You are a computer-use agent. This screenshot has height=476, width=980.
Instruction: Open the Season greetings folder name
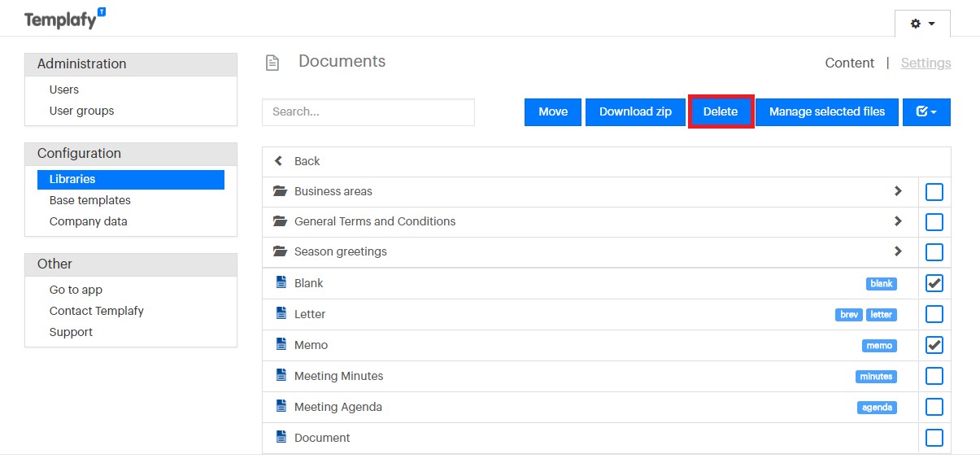(341, 251)
